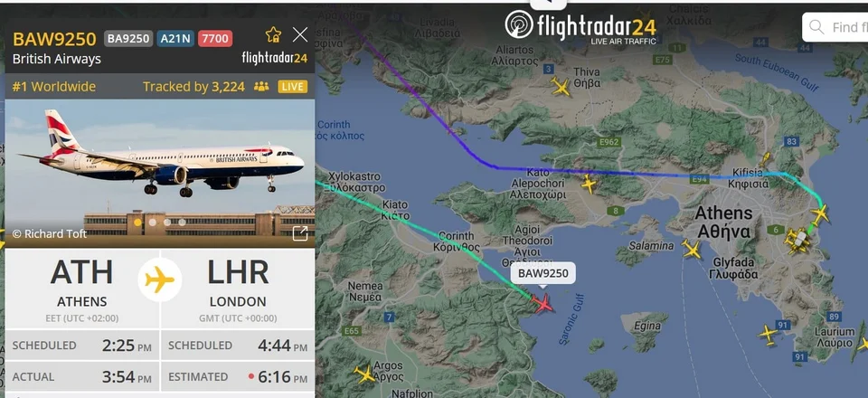The image size is (868, 398).
Task: Click the LIVE status badge
Action: click(x=293, y=86)
